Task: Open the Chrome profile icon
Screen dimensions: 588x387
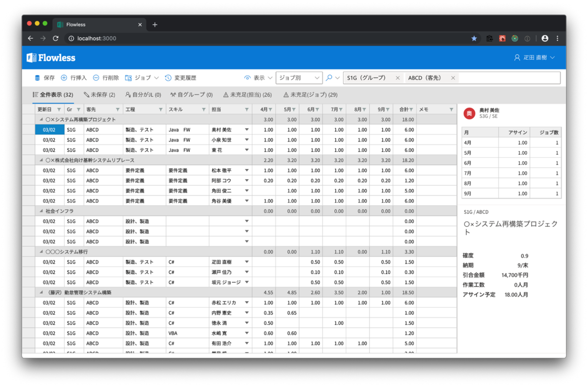Action: (x=545, y=38)
